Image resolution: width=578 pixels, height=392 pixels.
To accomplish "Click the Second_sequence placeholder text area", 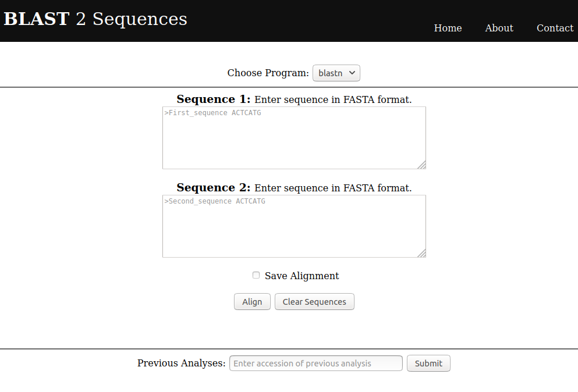I will click(294, 226).
